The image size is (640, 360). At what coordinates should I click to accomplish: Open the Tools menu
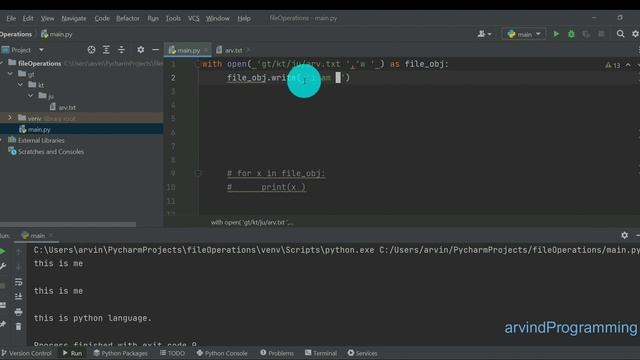tap(173, 18)
